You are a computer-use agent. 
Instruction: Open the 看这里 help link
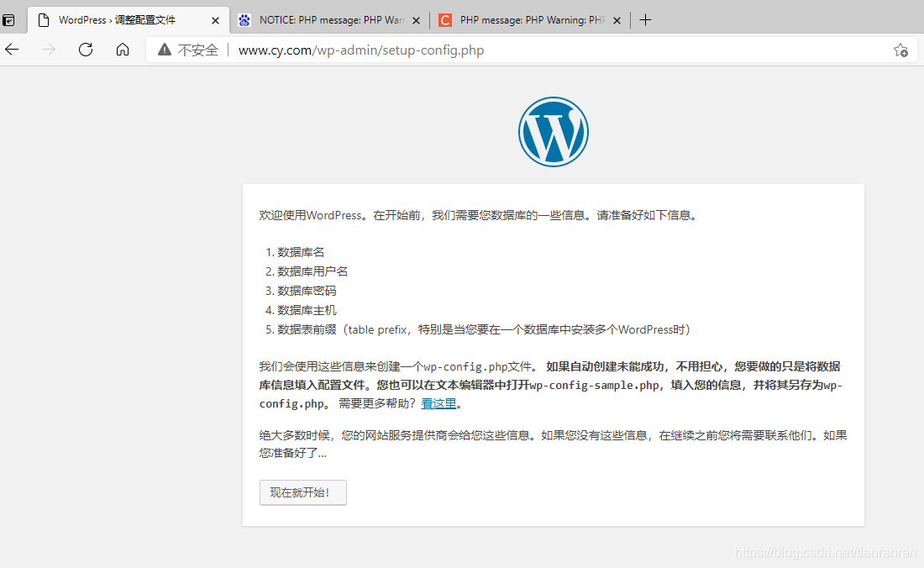click(438, 403)
